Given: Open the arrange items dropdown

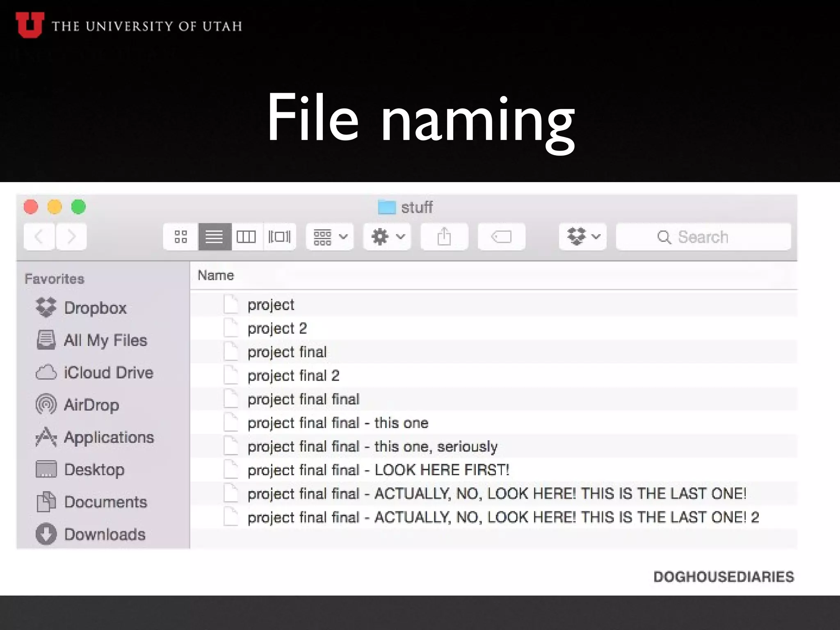Looking at the screenshot, I should tap(330, 237).
